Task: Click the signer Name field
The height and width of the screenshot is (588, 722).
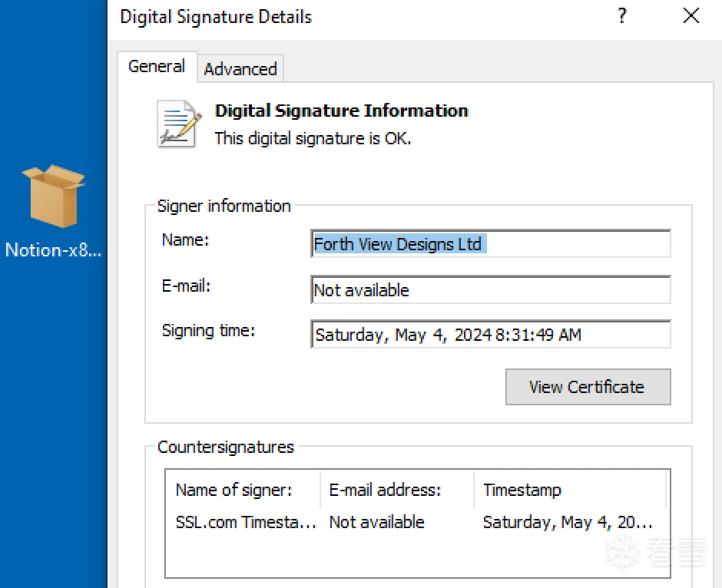Action: coord(490,244)
